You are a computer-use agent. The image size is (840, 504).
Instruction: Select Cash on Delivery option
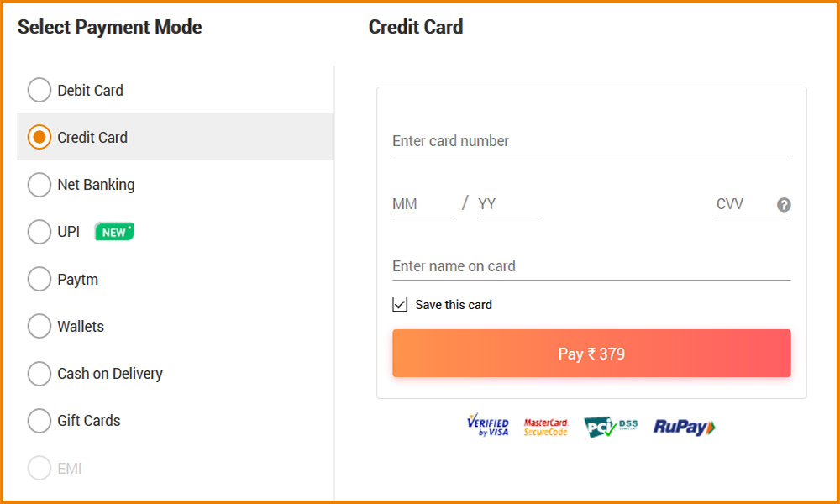39,374
